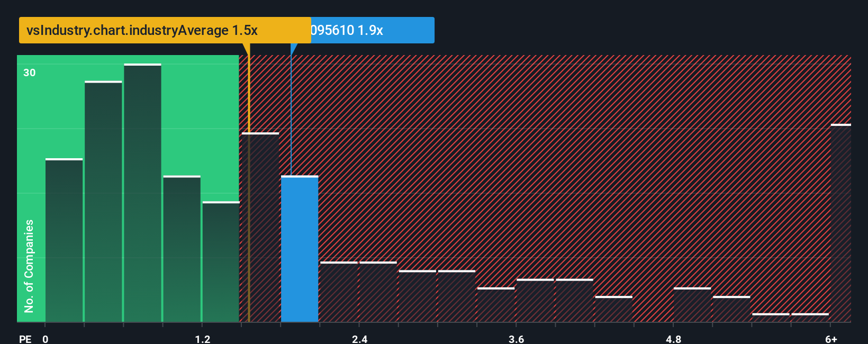Click the 30 y-axis value label
Image resolution: width=868 pixels, height=344 pixels.
(30, 73)
